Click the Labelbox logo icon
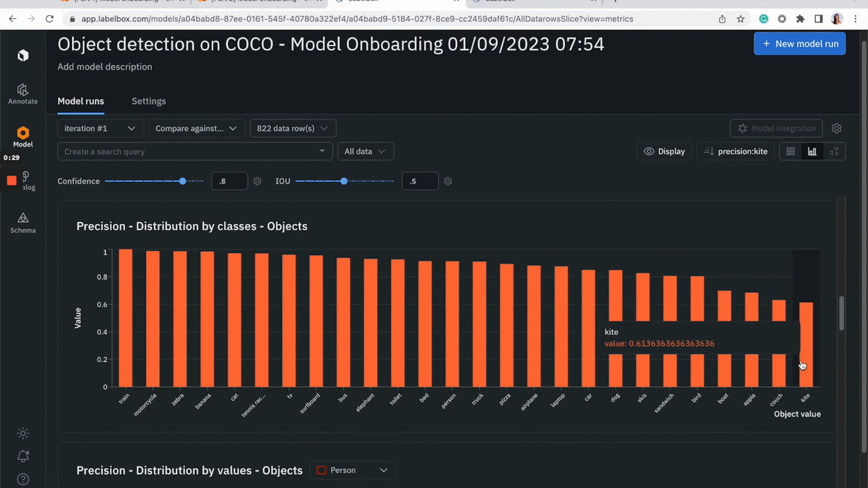Screen dimensions: 868x488 pyautogui.click(x=23, y=56)
